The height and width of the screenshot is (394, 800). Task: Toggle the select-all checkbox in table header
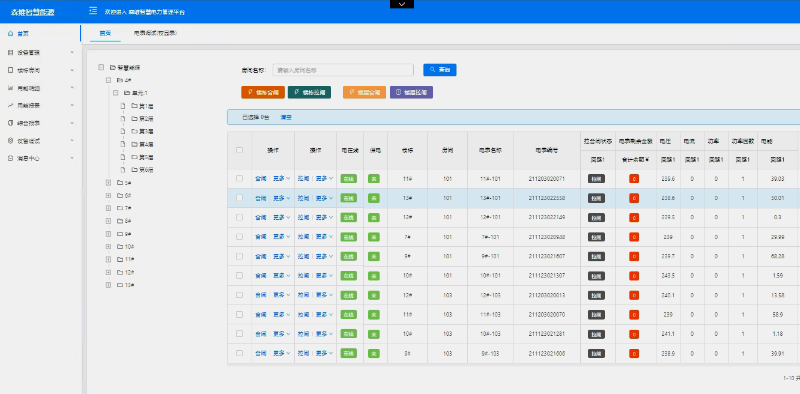239,151
